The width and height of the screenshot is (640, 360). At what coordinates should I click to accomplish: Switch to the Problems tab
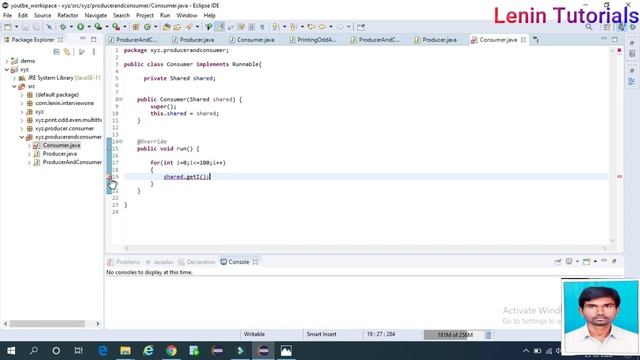click(124, 262)
